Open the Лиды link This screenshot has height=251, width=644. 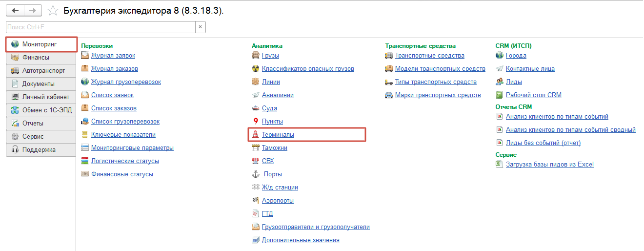coord(514,82)
